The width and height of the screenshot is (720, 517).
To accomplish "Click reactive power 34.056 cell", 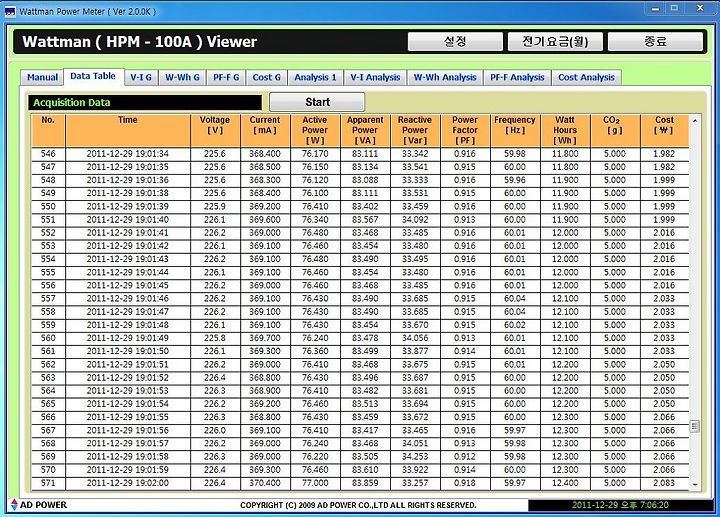I will [x=415, y=338].
